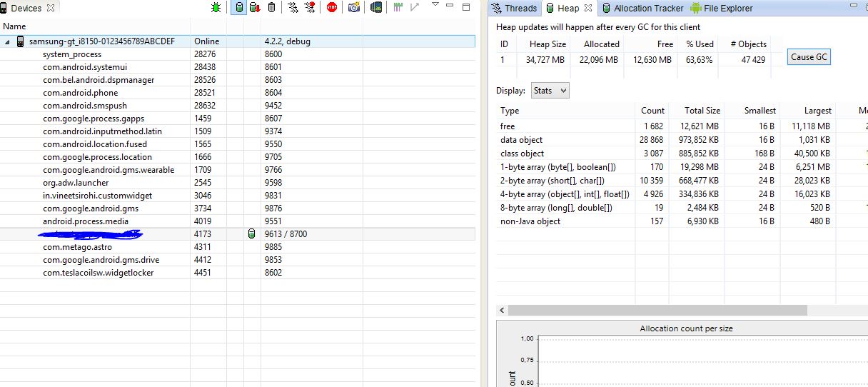
Task: Select the 2-byte array stats row
Action: click(x=682, y=181)
